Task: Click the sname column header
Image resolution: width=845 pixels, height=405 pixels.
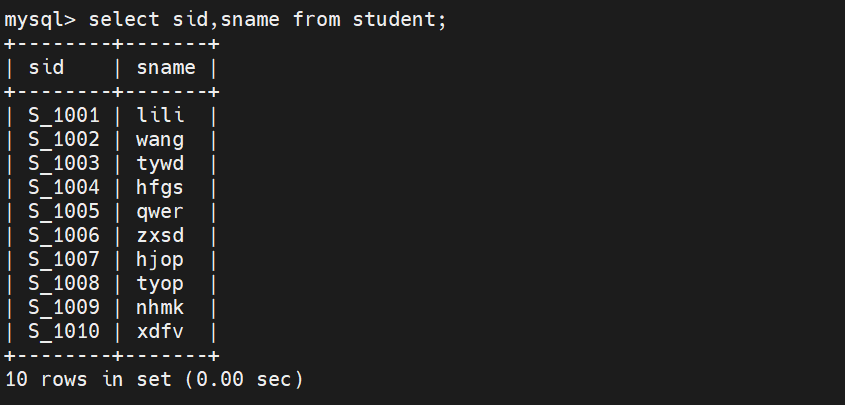Action: [166, 68]
